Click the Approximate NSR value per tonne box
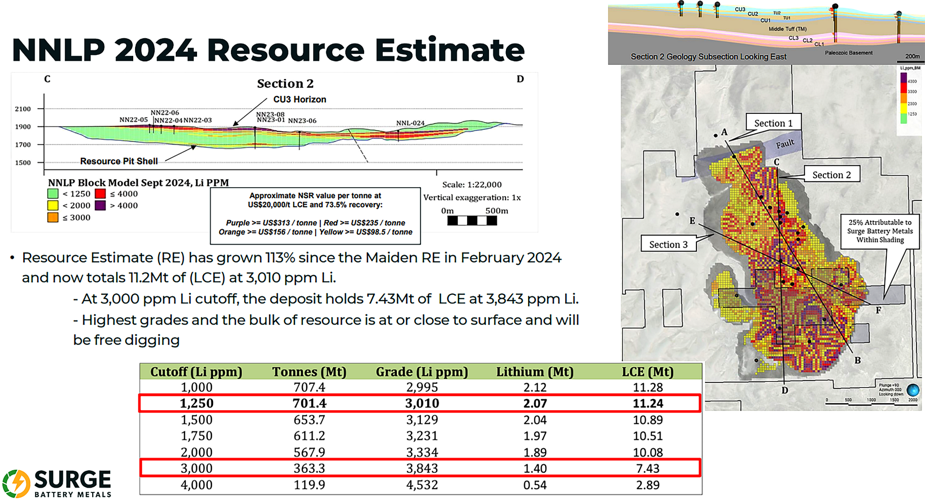The width and height of the screenshot is (925, 500). pyautogui.click(x=316, y=216)
